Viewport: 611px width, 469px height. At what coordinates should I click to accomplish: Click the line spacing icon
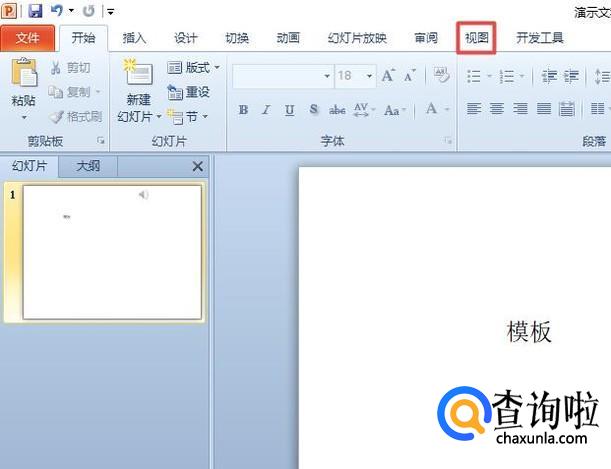point(602,76)
